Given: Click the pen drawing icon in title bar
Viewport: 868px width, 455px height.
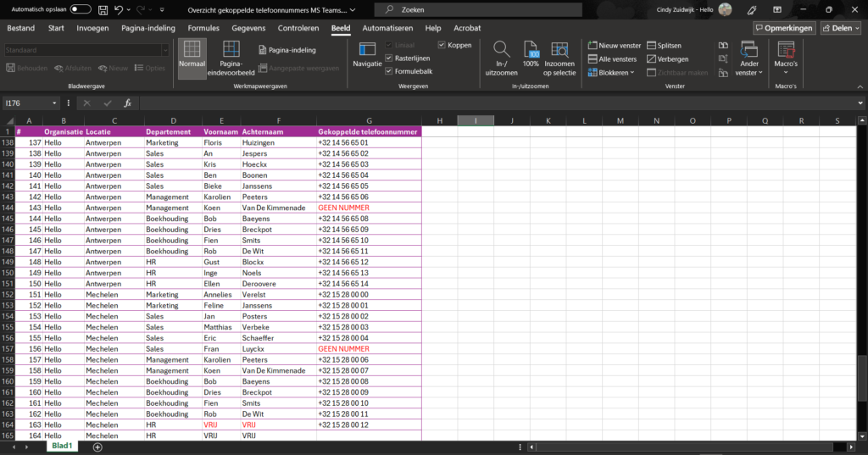Looking at the screenshot, I should click(752, 10).
